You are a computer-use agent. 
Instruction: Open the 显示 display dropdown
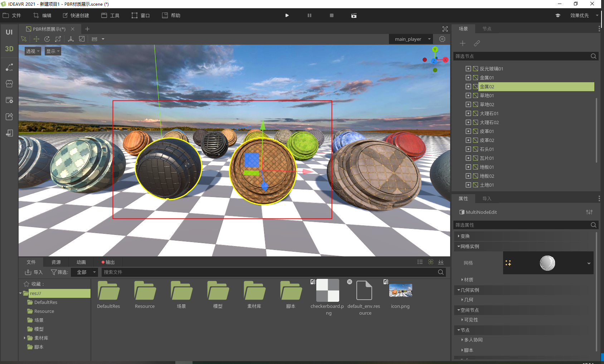[53, 51]
